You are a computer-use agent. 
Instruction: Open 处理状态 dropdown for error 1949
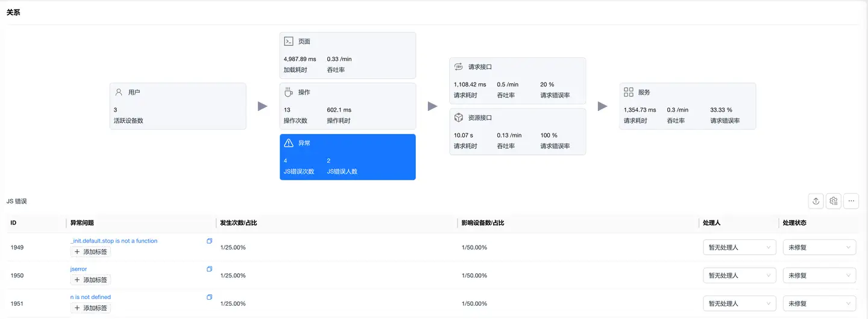(819, 247)
